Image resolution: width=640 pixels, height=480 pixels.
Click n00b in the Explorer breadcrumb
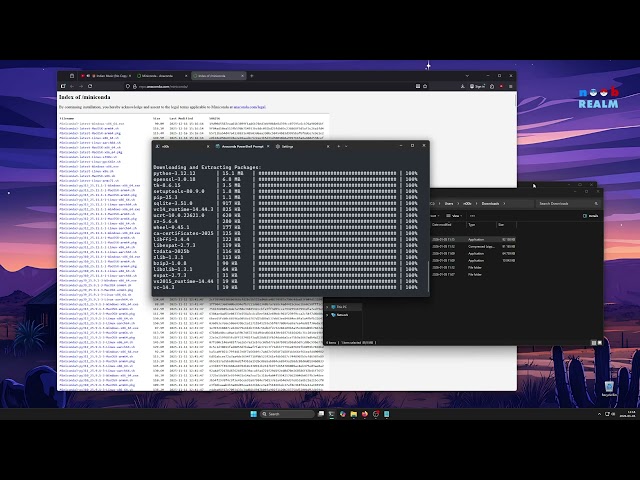coord(467,203)
